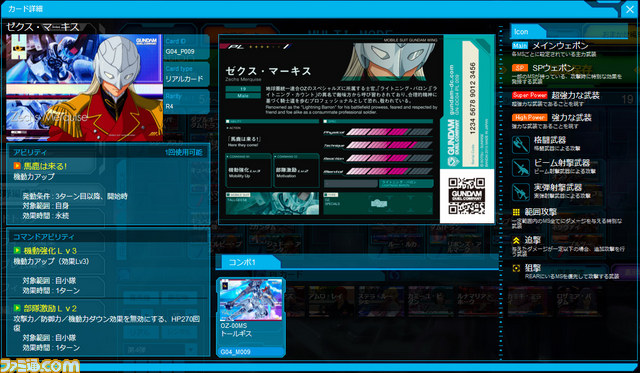
Task: Click the yellow range attack (範囲攻撃) grid icon
Action: pos(516,212)
